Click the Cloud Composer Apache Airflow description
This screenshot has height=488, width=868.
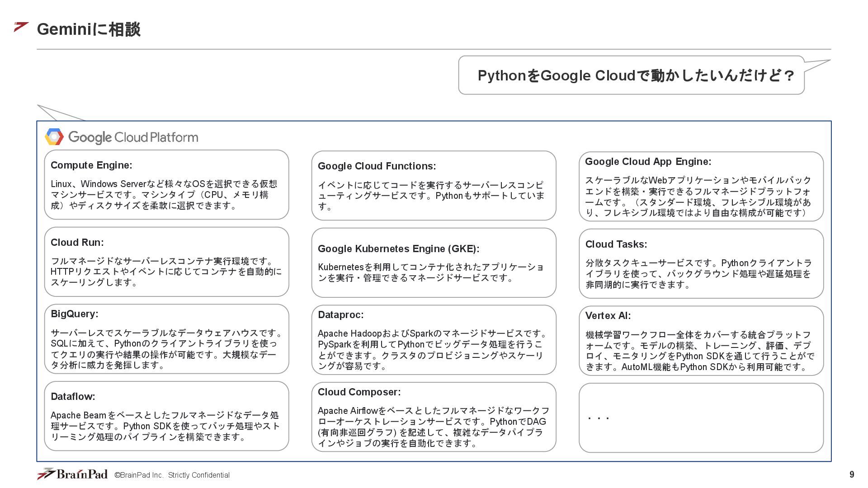[434, 427]
